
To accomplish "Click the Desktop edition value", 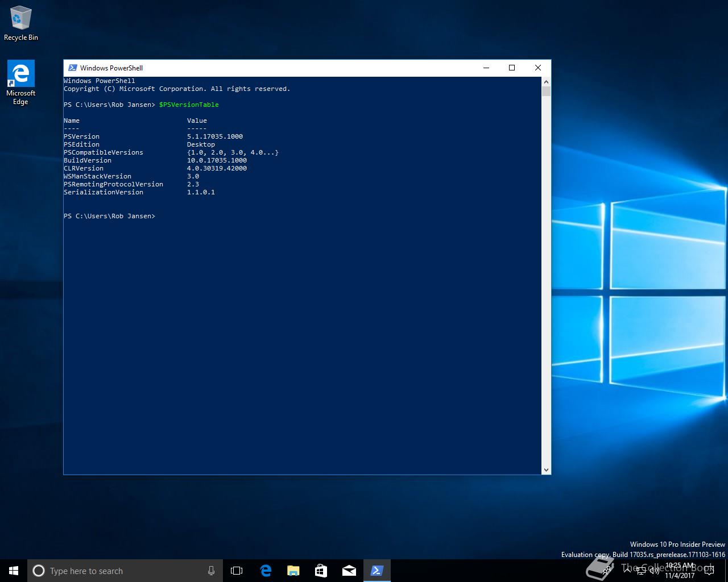I will pyautogui.click(x=201, y=144).
